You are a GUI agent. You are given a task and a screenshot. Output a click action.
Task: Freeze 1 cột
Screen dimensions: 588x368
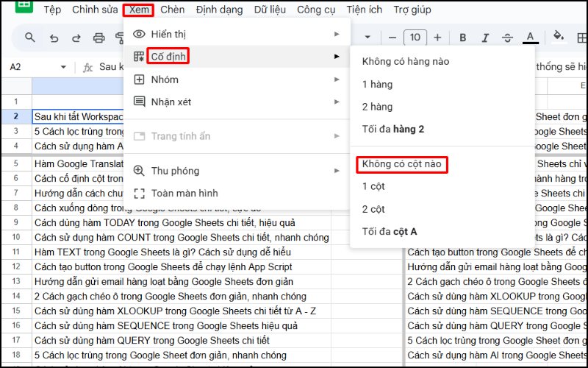coord(442,187)
